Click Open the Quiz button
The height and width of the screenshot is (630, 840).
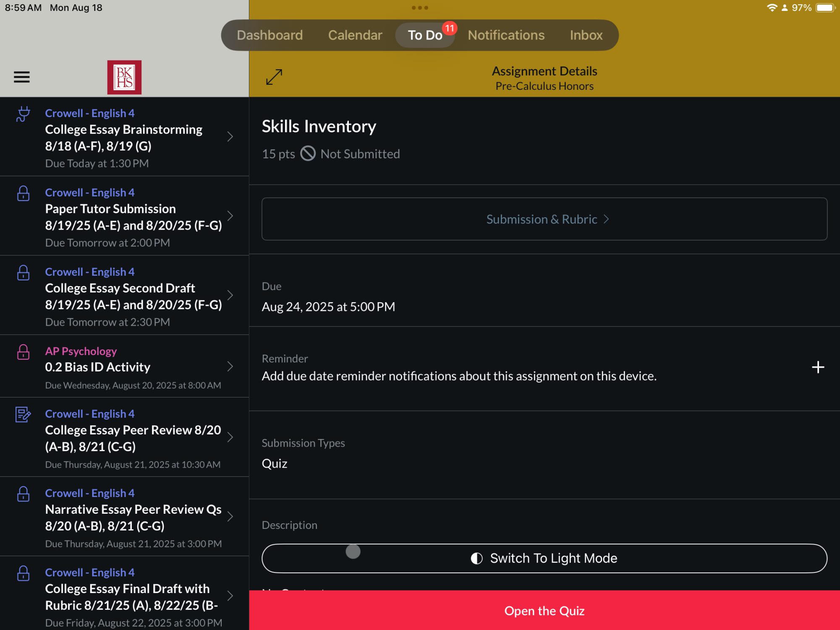click(544, 610)
